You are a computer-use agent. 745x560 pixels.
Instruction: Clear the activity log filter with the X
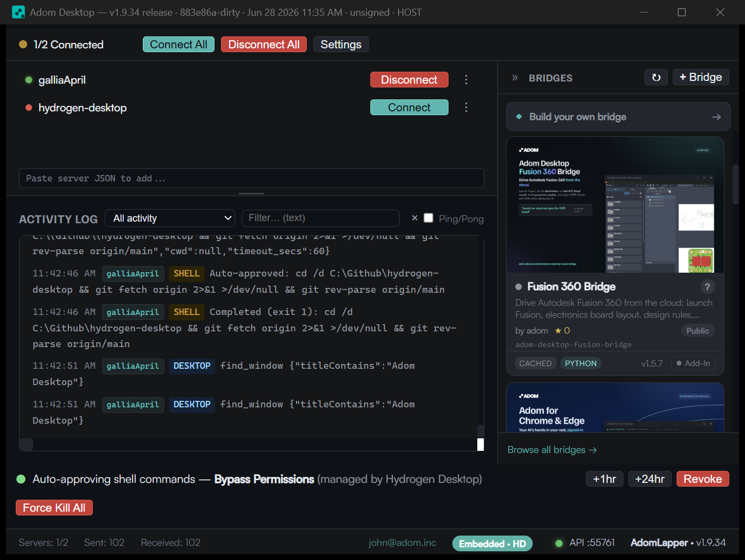pyautogui.click(x=415, y=218)
